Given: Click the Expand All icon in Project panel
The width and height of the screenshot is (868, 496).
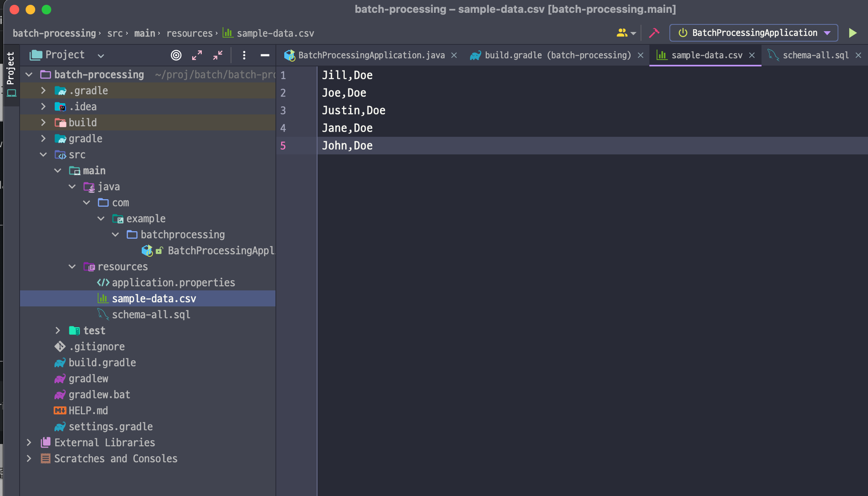Looking at the screenshot, I should tap(197, 55).
